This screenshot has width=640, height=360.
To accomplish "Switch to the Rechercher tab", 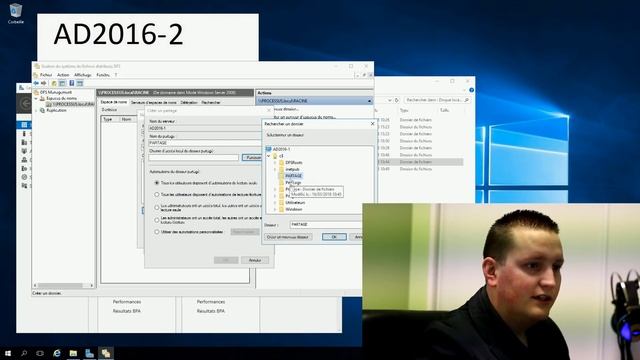I will (211, 102).
